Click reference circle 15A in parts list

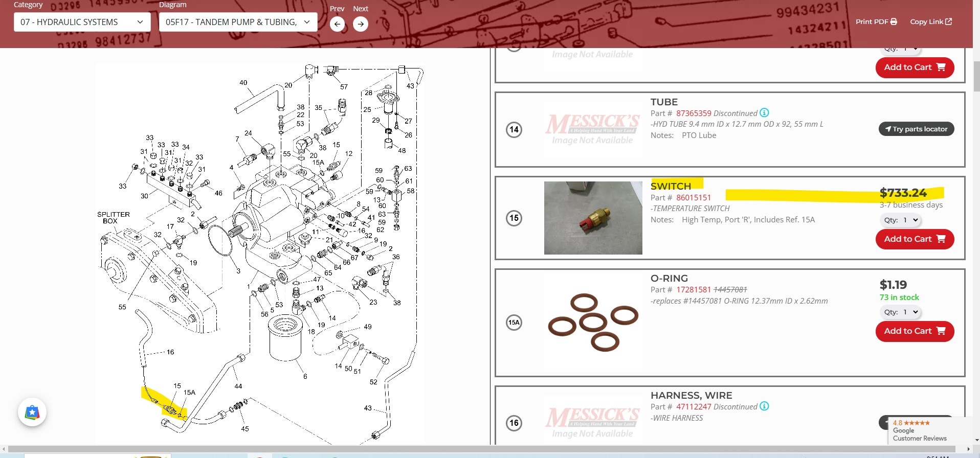point(514,323)
